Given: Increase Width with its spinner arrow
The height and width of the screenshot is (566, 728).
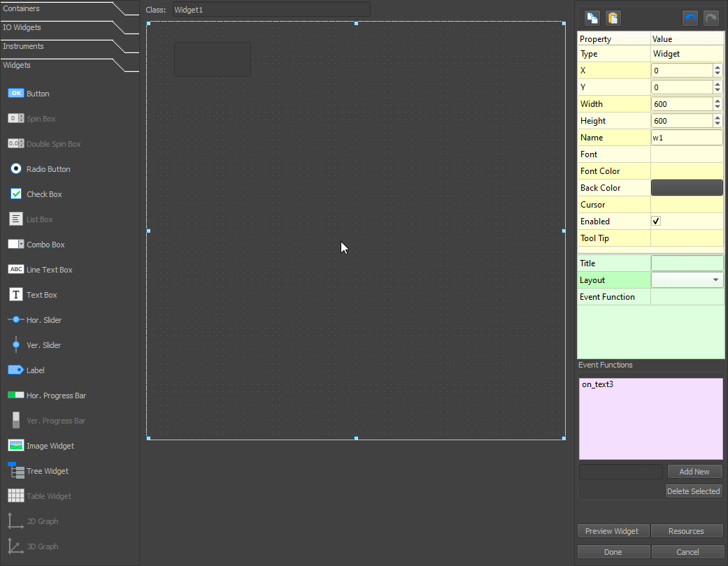Looking at the screenshot, I should [717, 101].
